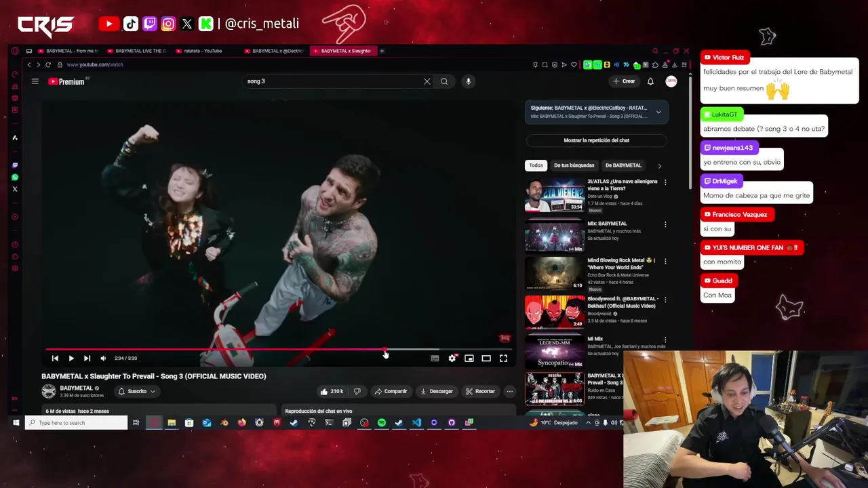Image resolution: width=868 pixels, height=488 pixels.
Task: Select the Todos filter chip
Action: tap(536, 165)
